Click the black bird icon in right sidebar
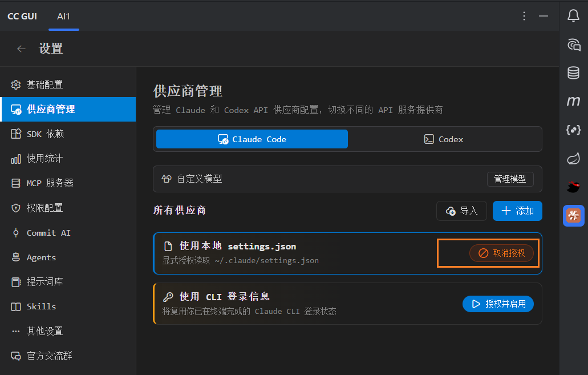The height and width of the screenshot is (375, 588). tap(573, 187)
